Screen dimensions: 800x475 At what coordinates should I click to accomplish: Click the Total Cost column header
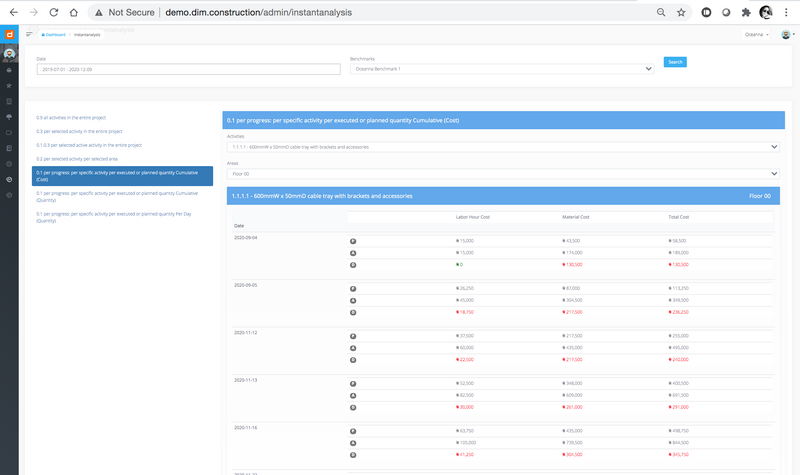[679, 217]
